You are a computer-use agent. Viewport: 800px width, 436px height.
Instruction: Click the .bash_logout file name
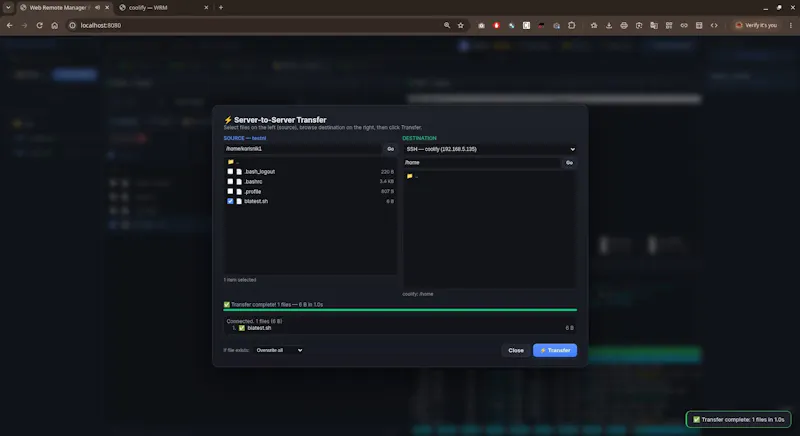[x=260, y=171]
